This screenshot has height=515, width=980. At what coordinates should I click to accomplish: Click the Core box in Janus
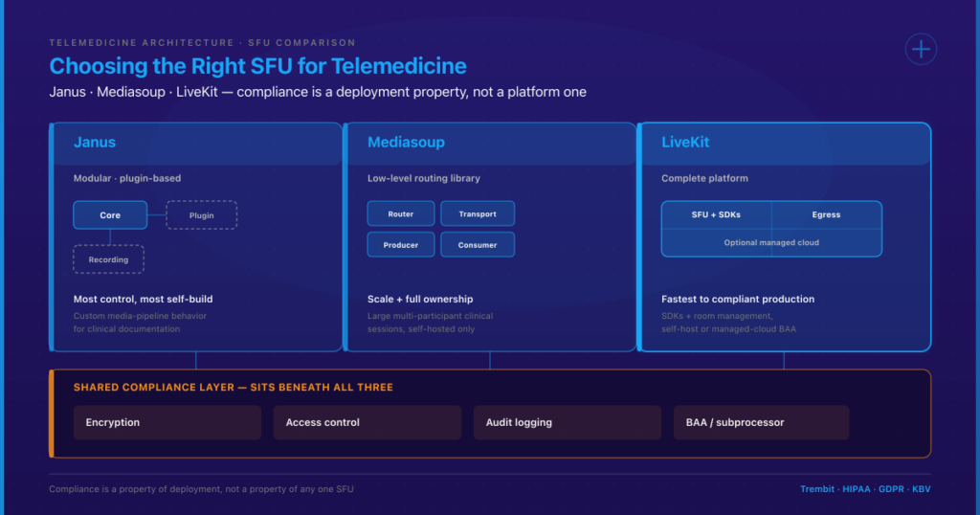[110, 215]
